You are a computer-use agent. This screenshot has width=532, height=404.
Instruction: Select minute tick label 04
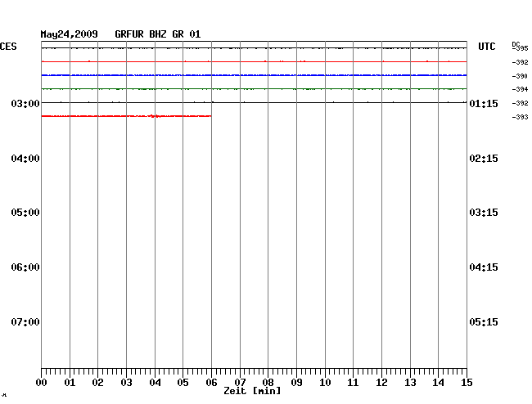[155, 383]
